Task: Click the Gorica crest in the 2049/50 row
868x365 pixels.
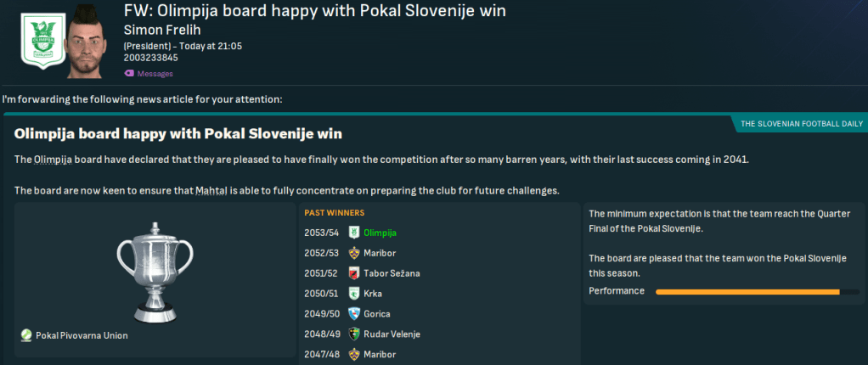Action: 354,314
